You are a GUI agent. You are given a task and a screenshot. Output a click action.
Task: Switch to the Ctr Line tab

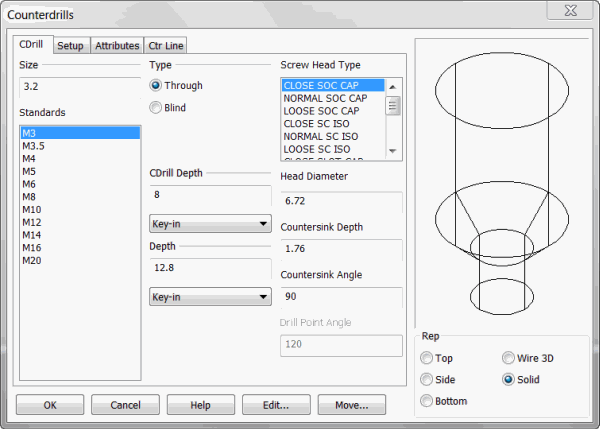point(166,46)
